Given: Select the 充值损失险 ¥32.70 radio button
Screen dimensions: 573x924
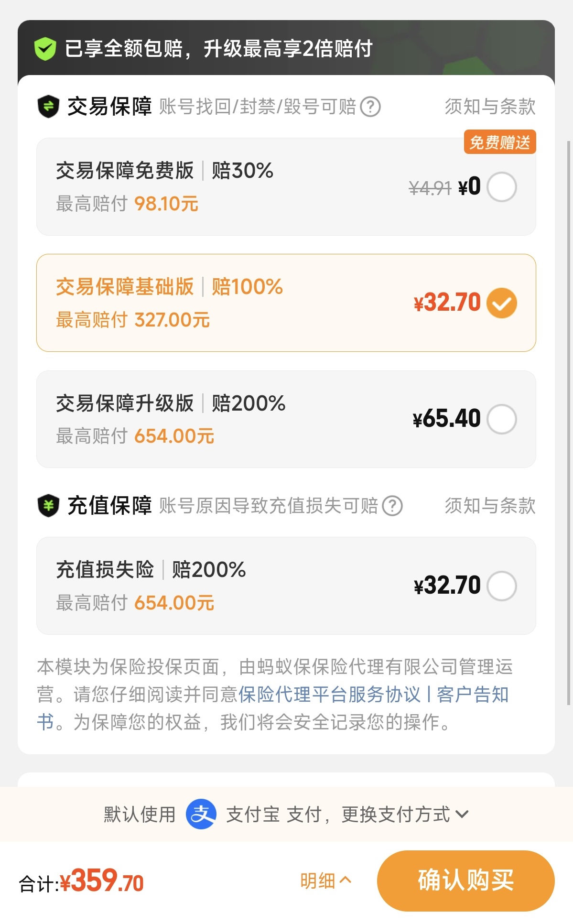Looking at the screenshot, I should pos(502,586).
